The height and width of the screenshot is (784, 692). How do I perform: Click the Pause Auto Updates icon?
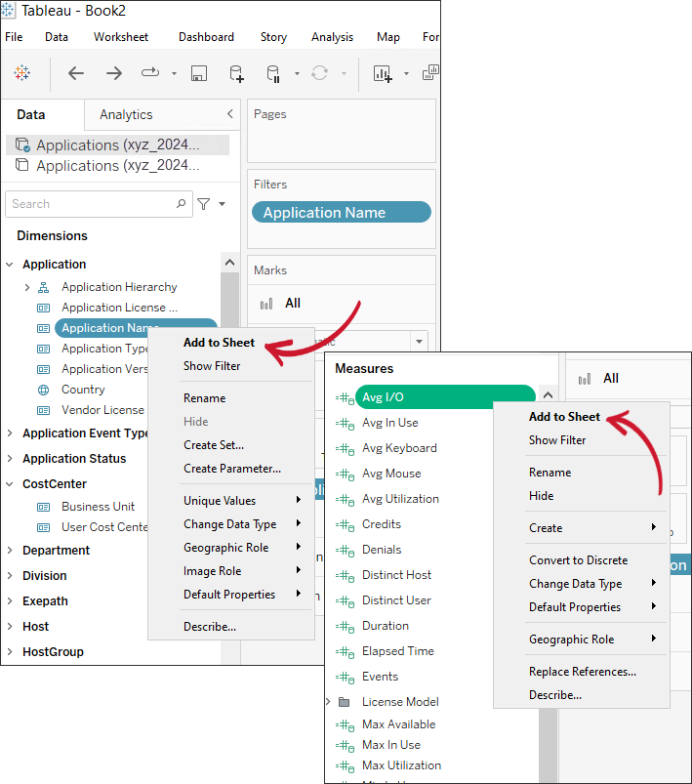[273, 73]
